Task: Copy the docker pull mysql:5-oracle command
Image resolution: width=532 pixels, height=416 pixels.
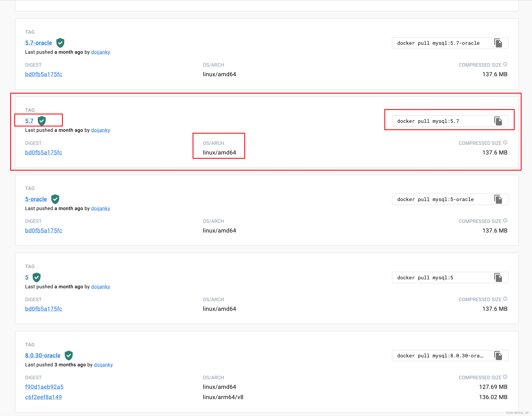Action: (x=498, y=199)
